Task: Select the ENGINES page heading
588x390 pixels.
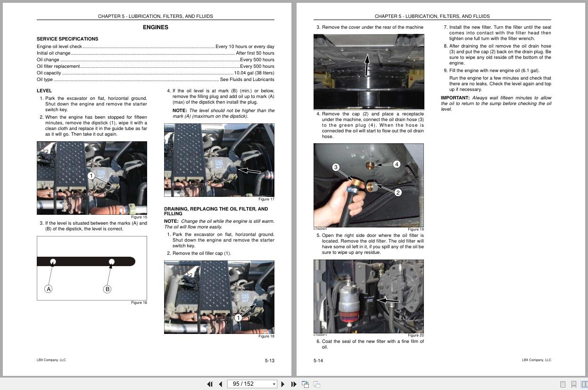Action: [155, 27]
